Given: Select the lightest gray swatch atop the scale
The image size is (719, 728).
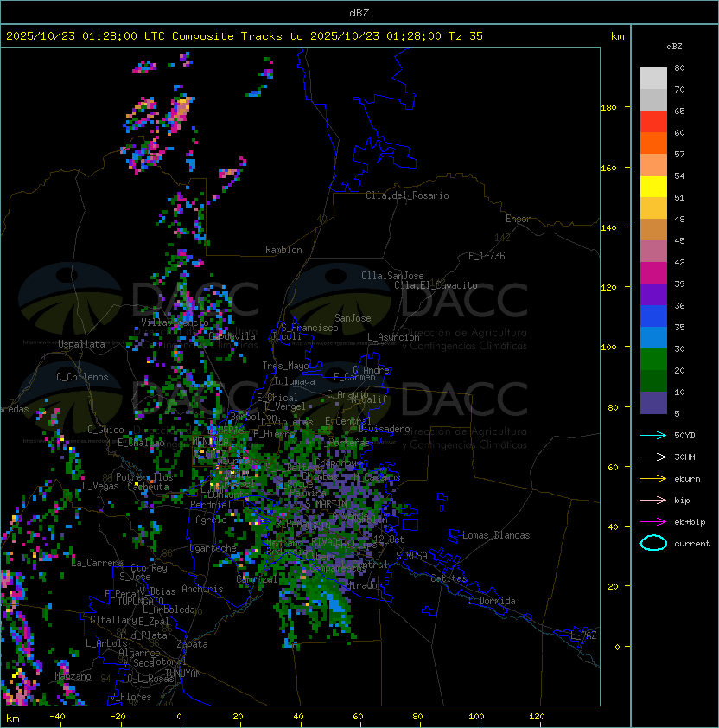Looking at the screenshot, I should pos(653,79).
